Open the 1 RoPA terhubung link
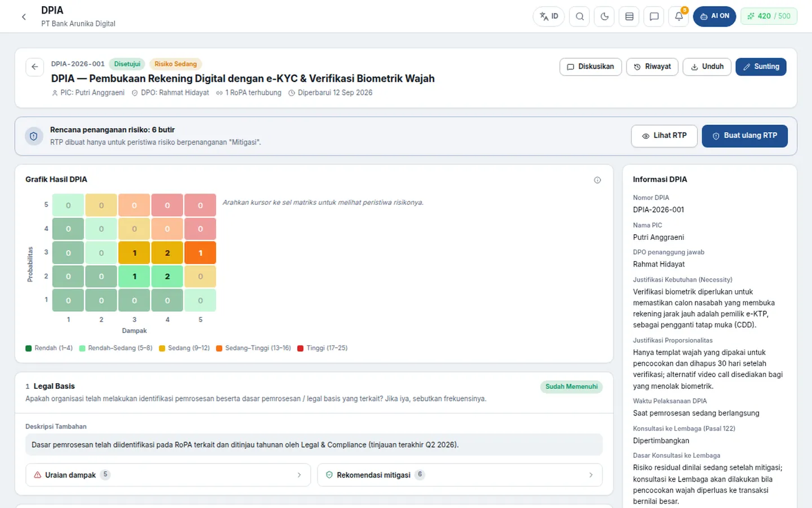Image resolution: width=812 pixels, height=508 pixels. [x=249, y=93]
